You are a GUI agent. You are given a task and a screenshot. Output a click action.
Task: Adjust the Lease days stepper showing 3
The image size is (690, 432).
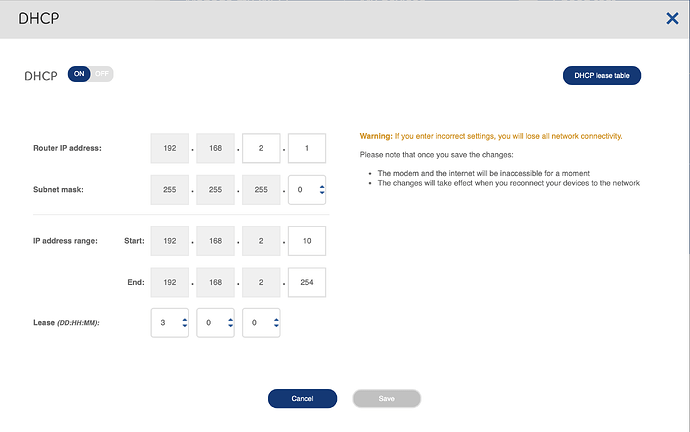(169, 323)
